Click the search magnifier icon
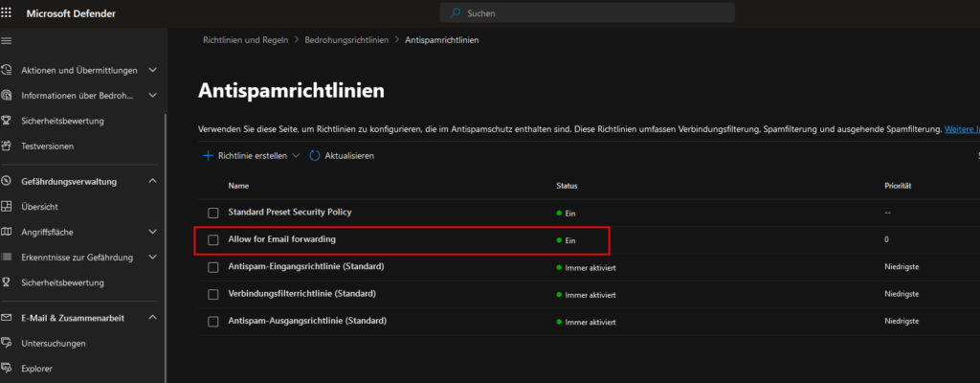 [x=457, y=12]
